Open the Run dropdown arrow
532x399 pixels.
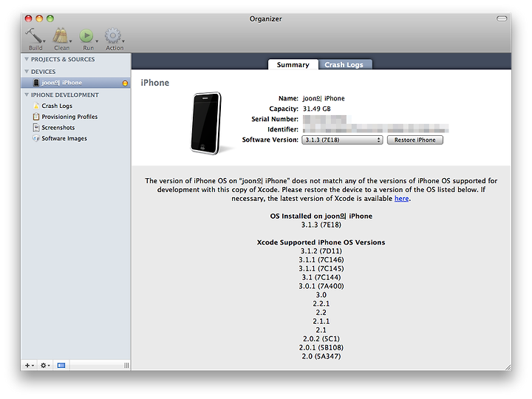click(97, 41)
